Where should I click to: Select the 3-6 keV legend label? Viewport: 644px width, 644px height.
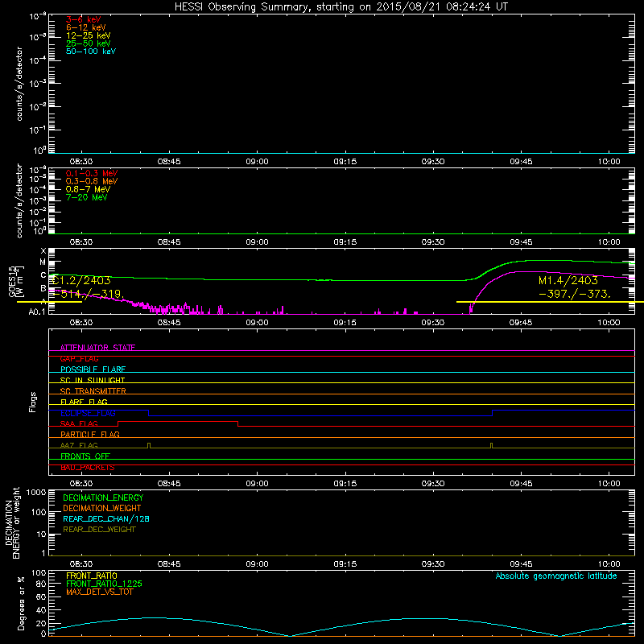(83, 19)
